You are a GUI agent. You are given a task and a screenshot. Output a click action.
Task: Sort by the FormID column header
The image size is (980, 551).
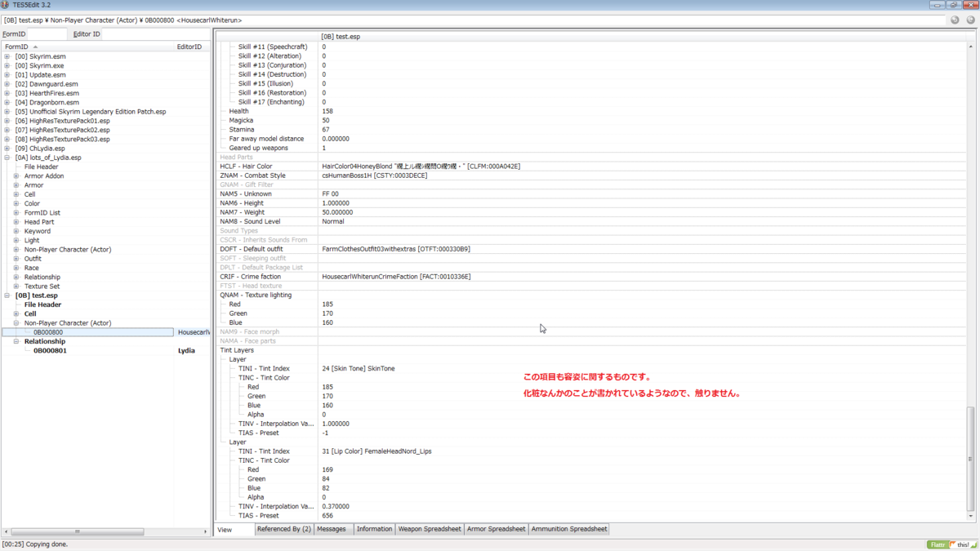click(x=88, y=47)
